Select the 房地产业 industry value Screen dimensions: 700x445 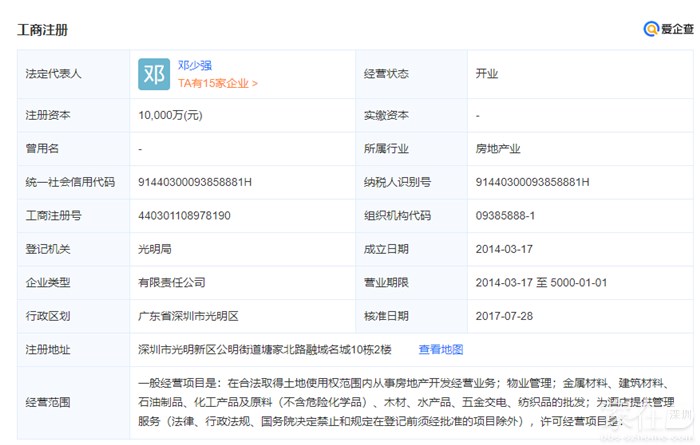(498, 148)
